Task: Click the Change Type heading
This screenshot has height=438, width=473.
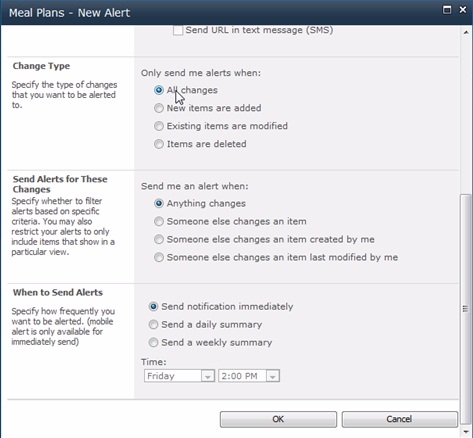Action: [41, 66]
